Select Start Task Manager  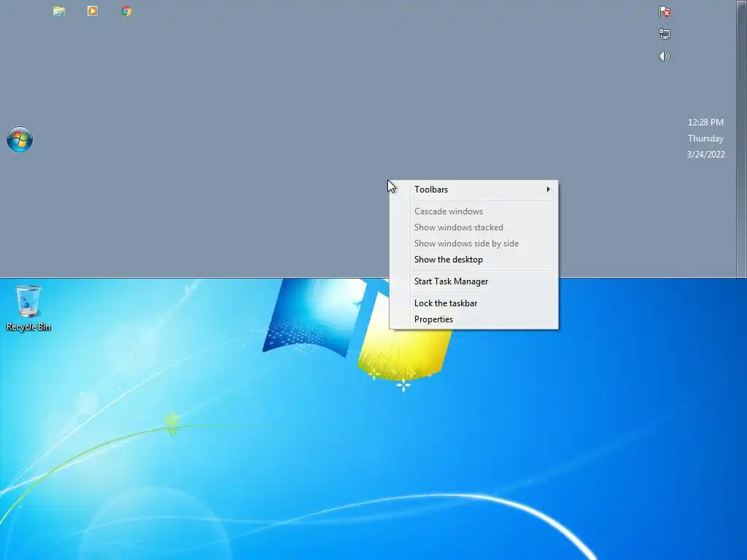(474, 281)
